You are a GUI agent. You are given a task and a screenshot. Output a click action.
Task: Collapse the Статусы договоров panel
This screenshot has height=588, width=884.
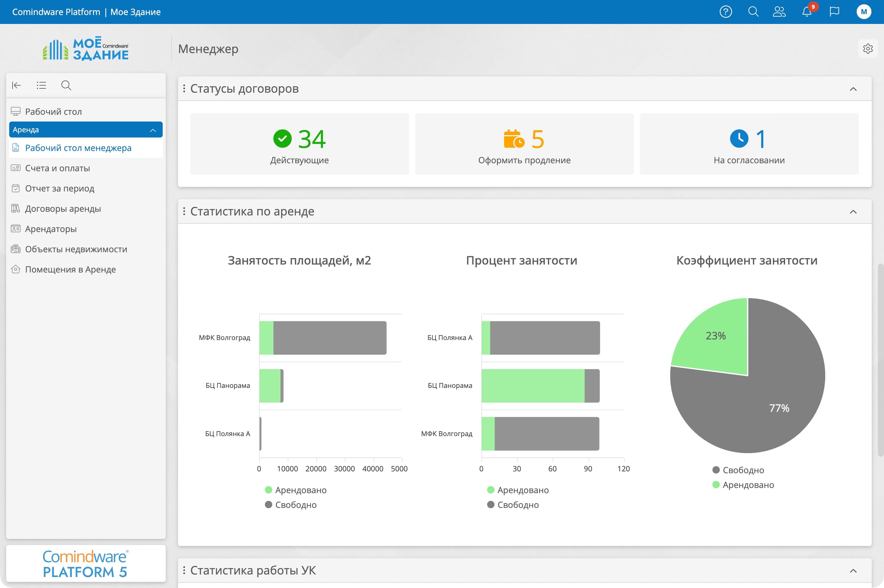click(853, 89)
